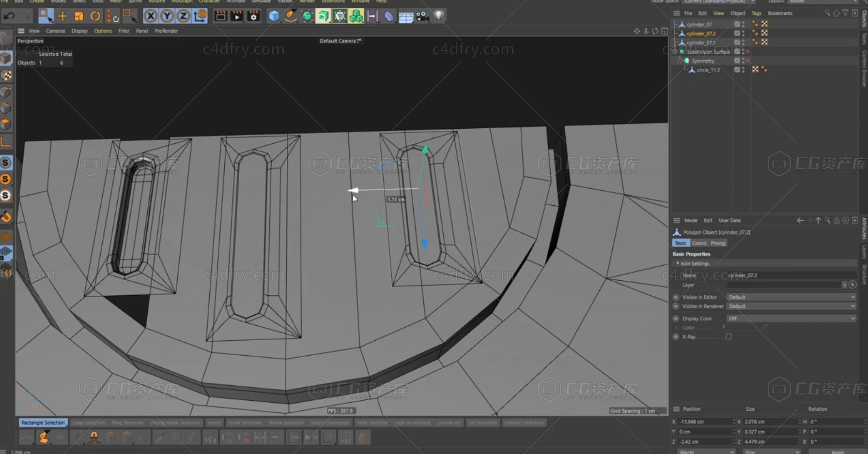Toggle the X axis lock
The image size is (868, 454).
151,16
